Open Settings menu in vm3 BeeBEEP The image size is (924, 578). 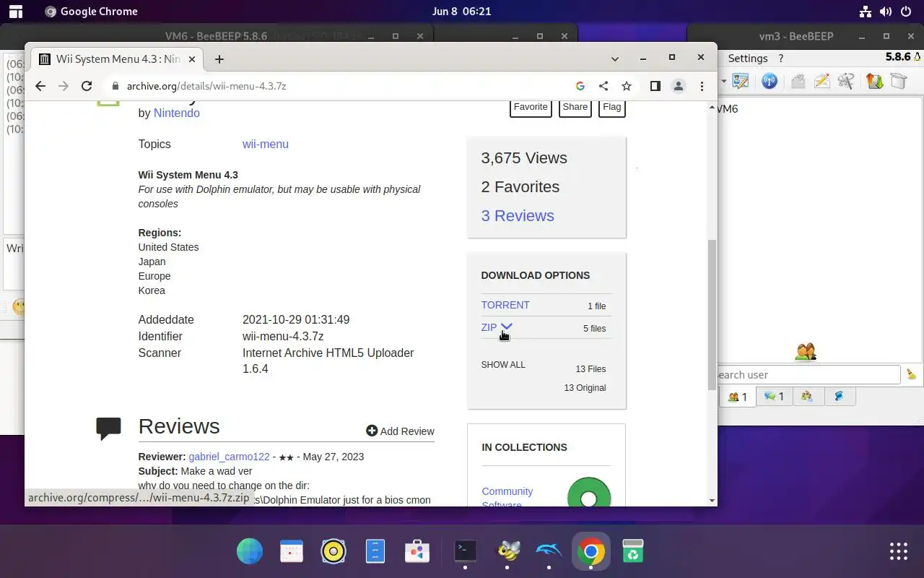click(748, 59)
